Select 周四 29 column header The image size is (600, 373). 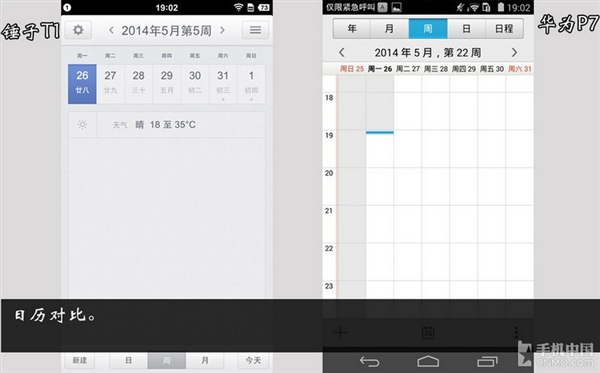[463, 69]
